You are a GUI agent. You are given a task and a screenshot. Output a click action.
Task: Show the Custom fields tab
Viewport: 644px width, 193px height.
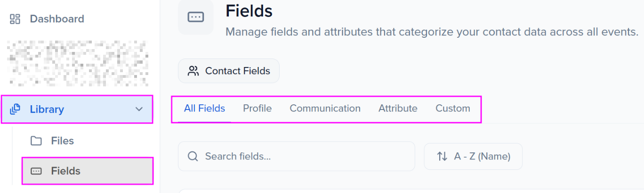pos(452,109)
